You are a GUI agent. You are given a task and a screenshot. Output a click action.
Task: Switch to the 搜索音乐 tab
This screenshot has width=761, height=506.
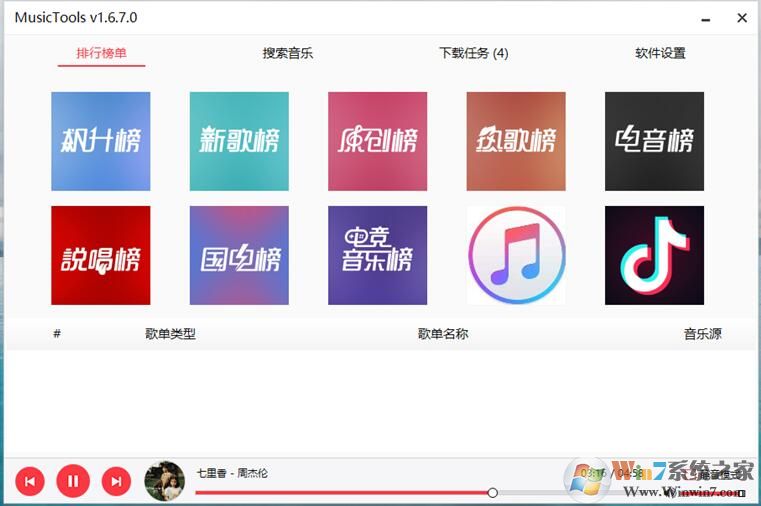point(288,53)
